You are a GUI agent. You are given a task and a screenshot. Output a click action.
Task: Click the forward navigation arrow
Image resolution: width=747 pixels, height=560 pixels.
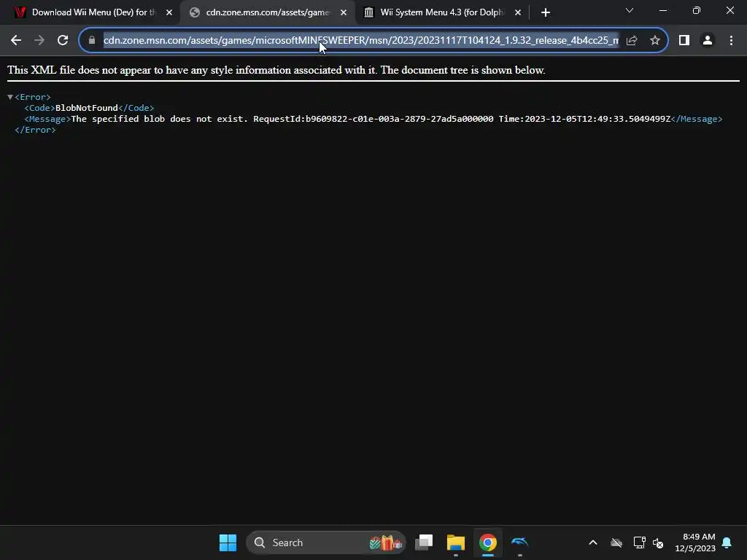tap(39, 41)
